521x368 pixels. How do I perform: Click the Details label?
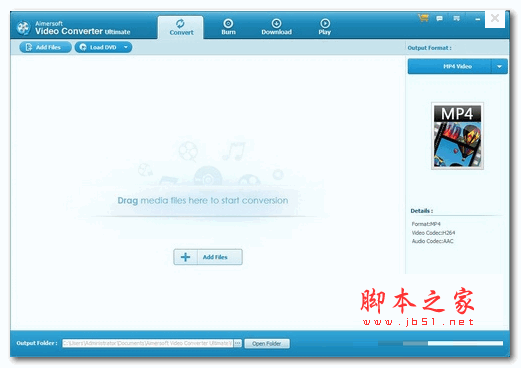tap(422, 211)
